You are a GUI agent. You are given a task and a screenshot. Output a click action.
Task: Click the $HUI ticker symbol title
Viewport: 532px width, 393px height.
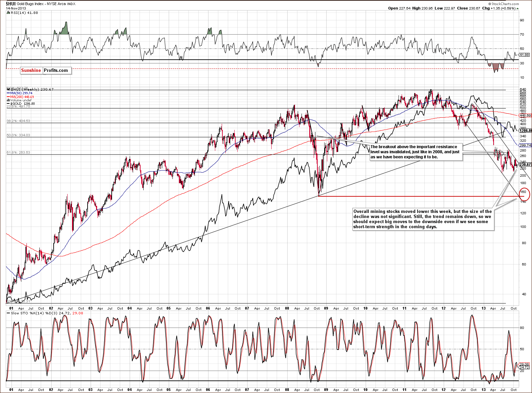[x=11, y=4]
